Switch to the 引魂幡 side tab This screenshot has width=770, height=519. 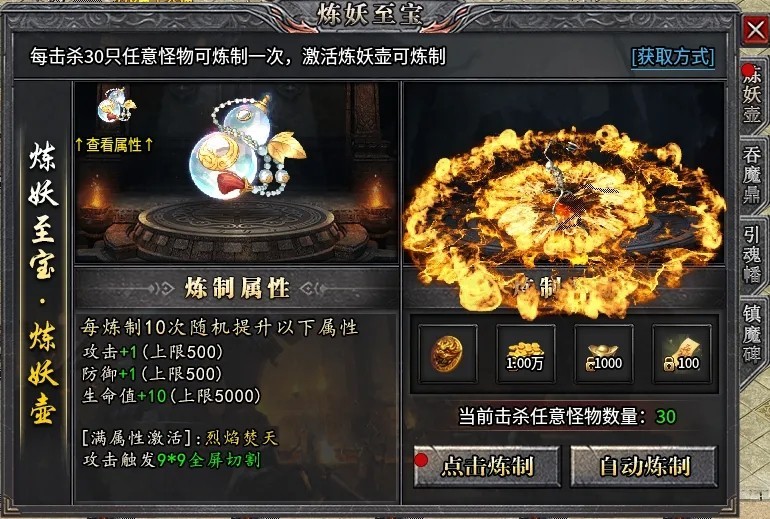click(x=752, y=254)
